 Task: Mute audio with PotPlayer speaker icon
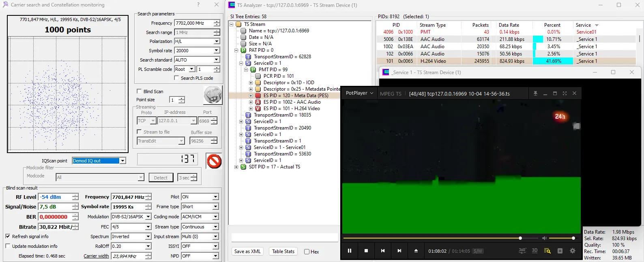coord(544,238)
